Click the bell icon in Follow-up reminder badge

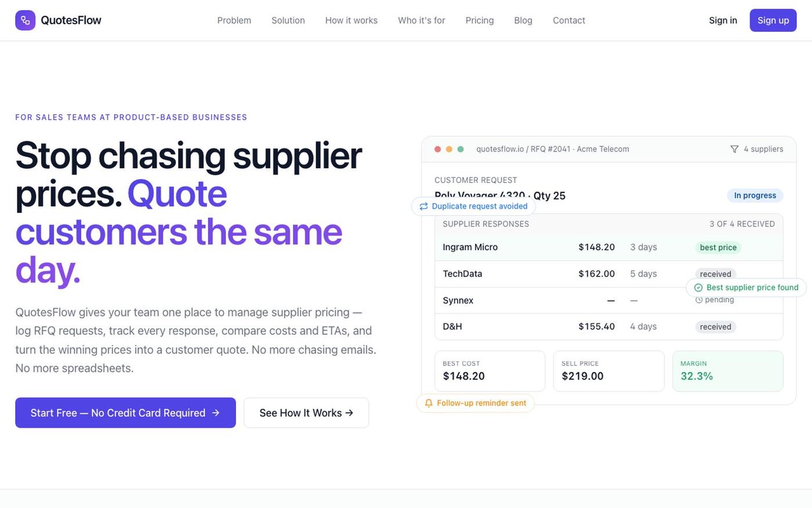click(x=429, y=403)
